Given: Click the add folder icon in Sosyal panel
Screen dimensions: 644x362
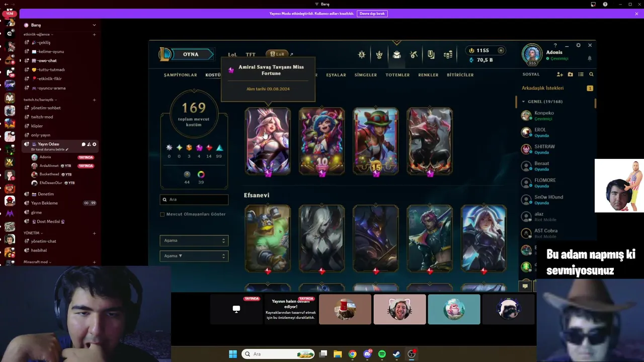Looking at the screenshot, I should click(x=570, y=74).
